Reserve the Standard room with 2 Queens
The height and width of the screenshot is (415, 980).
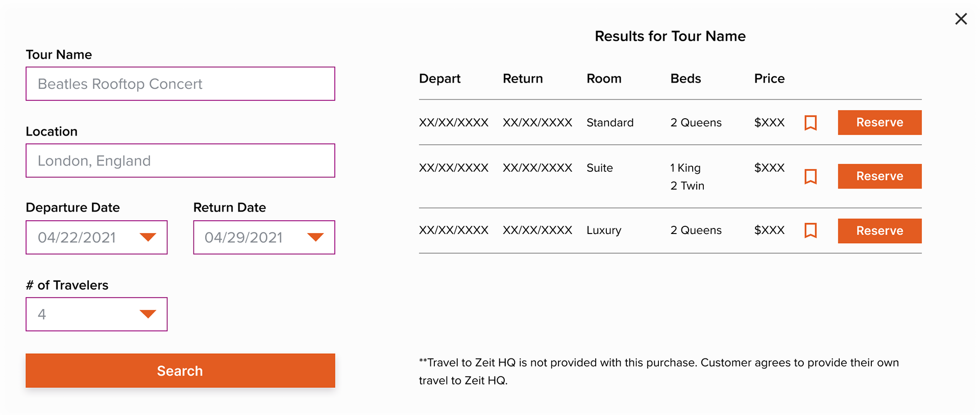point(879,122)
